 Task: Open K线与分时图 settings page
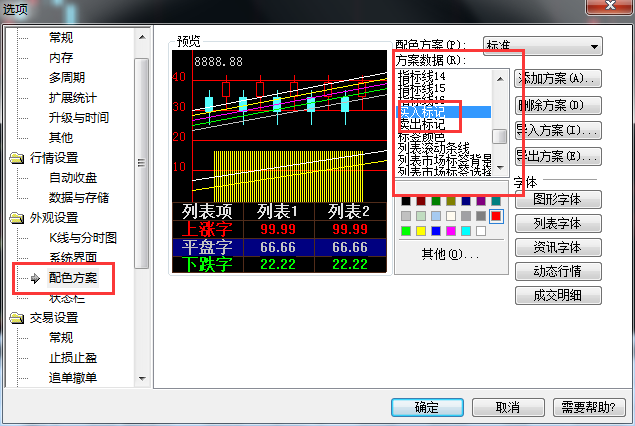83,238
